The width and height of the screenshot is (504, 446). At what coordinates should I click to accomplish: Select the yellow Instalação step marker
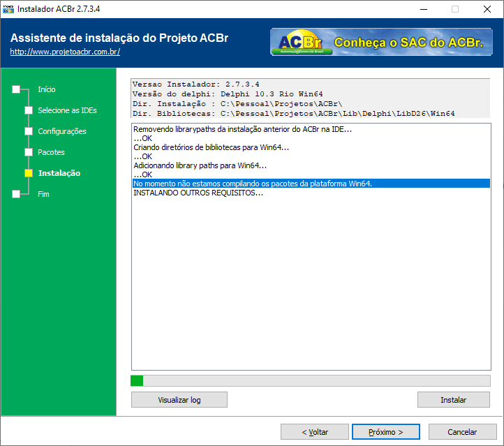29,173
